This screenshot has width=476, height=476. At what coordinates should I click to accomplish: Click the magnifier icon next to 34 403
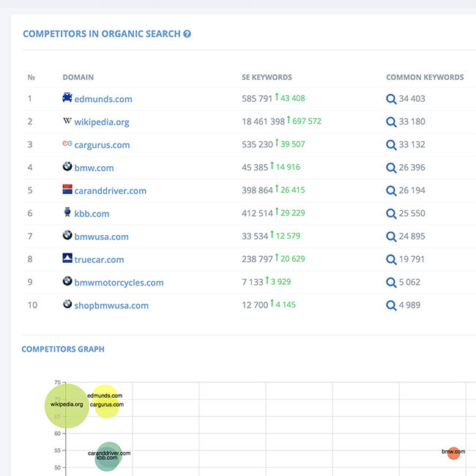pos(391,99)
